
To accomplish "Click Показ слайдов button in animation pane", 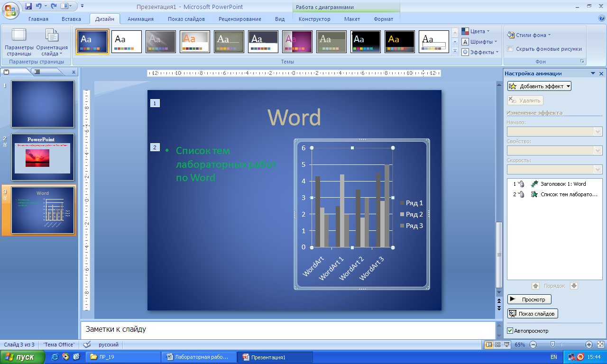I will (x=533, y=314).
